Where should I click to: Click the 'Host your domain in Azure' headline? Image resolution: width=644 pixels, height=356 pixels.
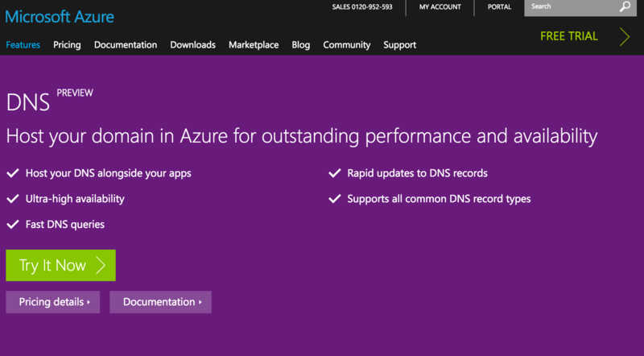click(x=302, y=136)
